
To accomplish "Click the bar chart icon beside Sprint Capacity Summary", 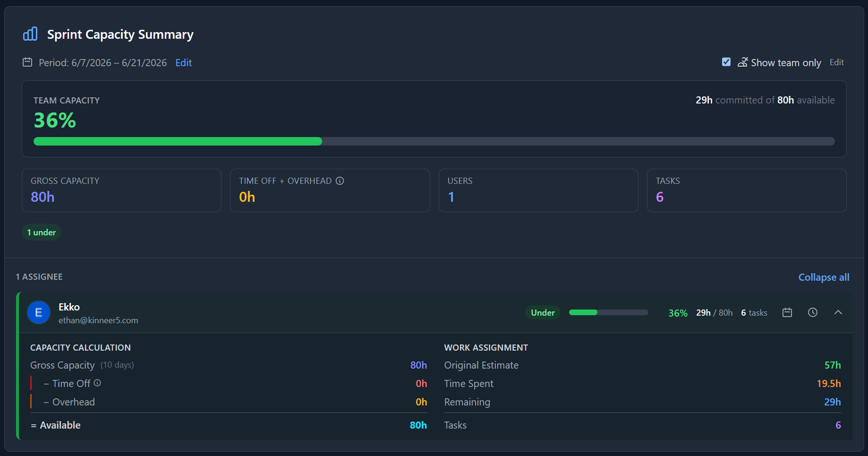I will 30,34.
